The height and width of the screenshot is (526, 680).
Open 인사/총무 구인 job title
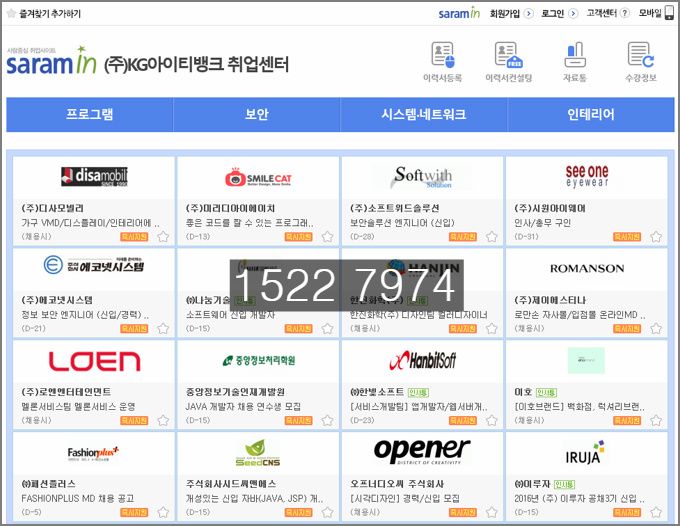(x=543, y=223)
